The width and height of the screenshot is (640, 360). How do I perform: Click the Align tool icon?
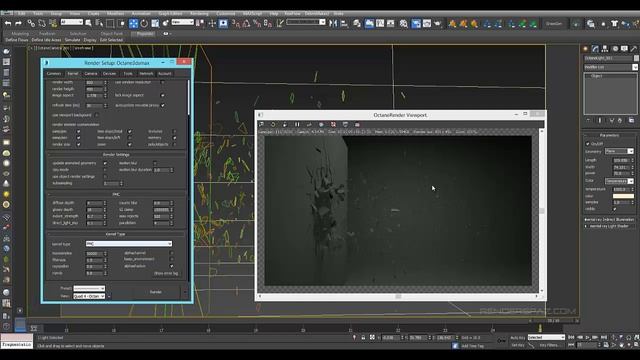click(x=344, y=23)
